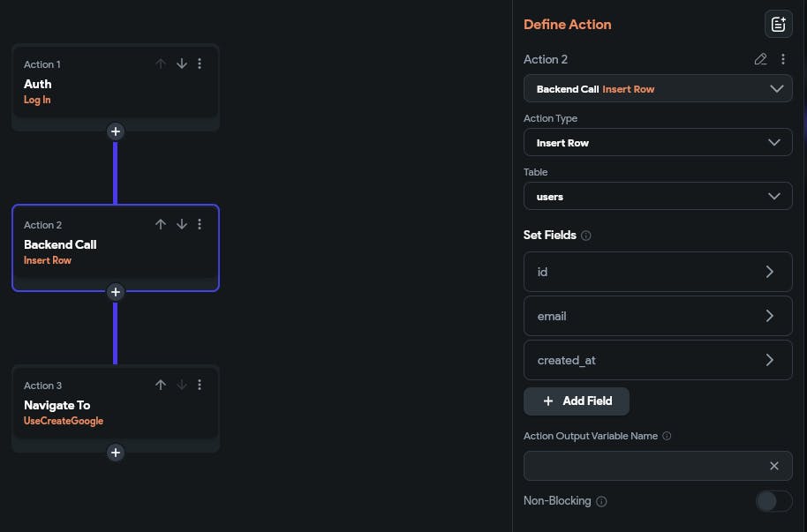Add action with plus below Auth card
Viewport: 807px width, 532px height.
coord(116,131)
